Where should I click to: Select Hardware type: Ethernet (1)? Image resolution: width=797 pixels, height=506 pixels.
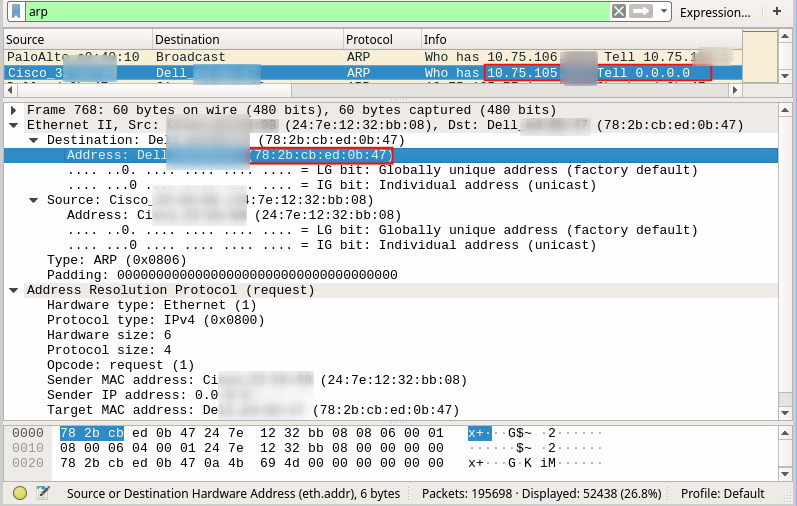pos(390,305)
